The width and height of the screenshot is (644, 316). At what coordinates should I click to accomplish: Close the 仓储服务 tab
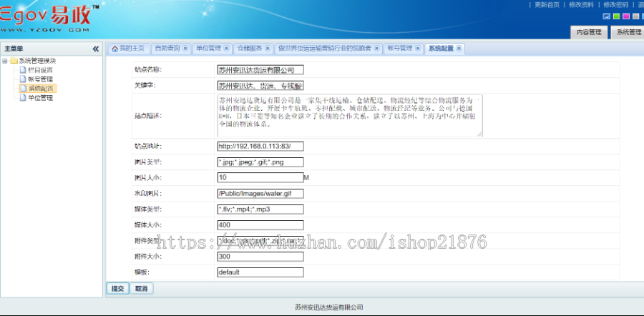tap(268, 49)
